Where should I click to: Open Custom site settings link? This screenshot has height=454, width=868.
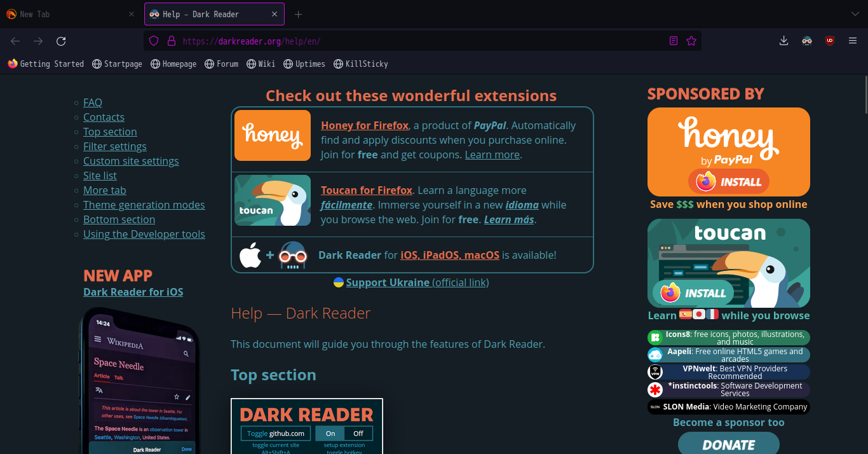click(131, 161)
